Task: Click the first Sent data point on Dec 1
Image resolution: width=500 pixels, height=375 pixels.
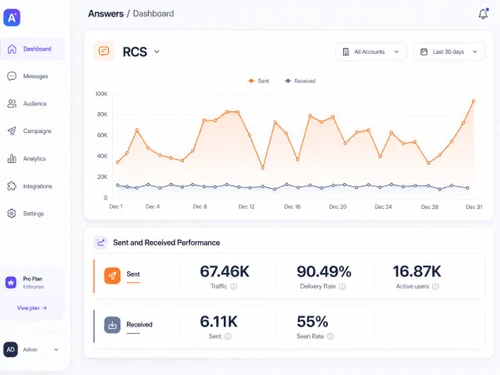Action: (118, 162)
